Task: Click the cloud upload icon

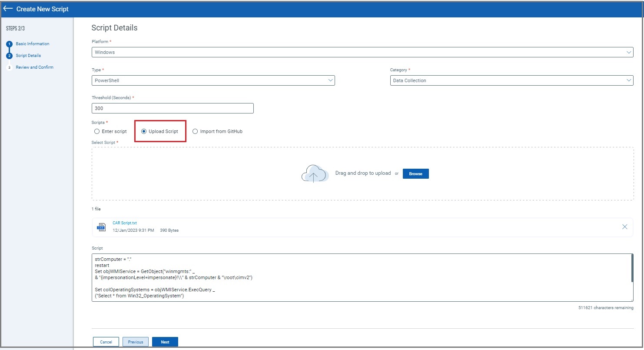Action: click(x=313, y=173)
